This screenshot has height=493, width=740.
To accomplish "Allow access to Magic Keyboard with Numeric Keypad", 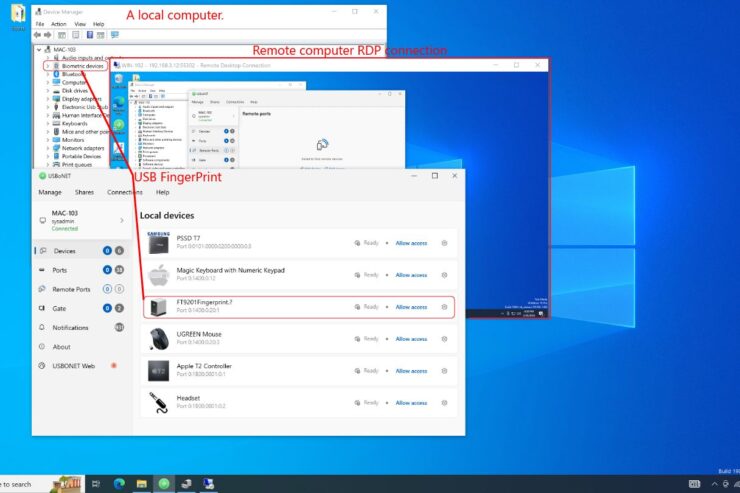I will [x=411, y=275].
